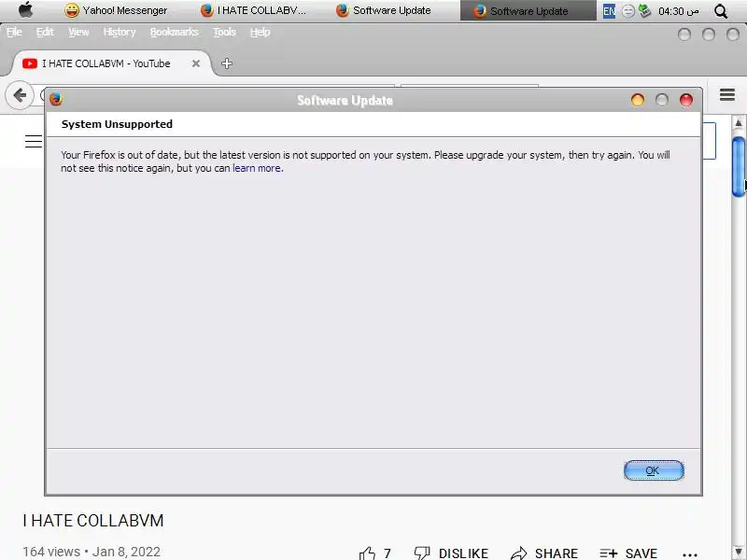
Task: Click the EN language indicator
Action: [609, 11]
